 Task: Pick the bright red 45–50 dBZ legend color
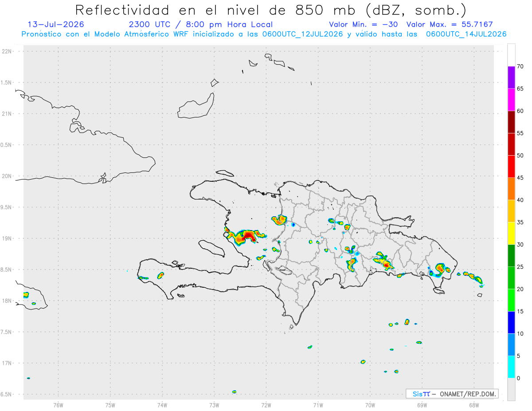coord(511,167)
